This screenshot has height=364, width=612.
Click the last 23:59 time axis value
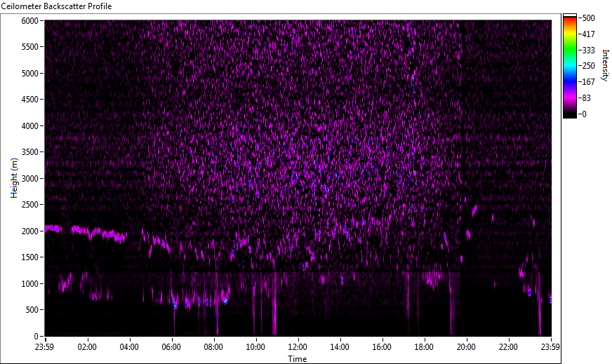[551, 347]
